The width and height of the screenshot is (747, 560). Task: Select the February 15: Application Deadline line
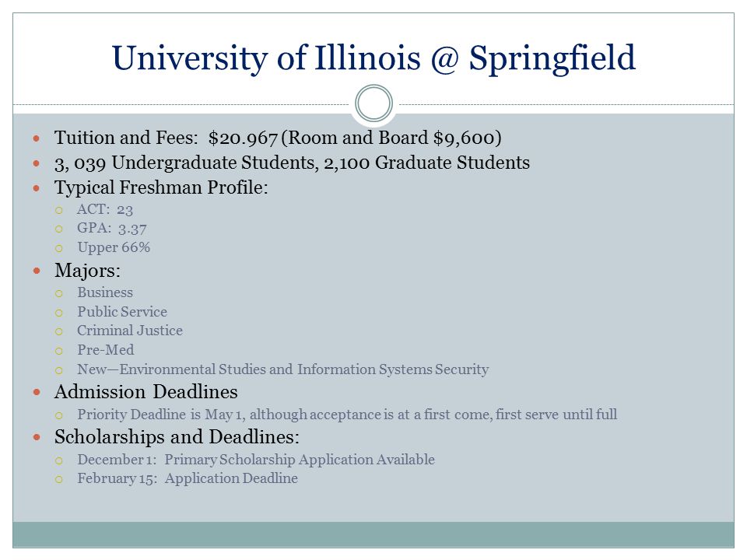[188, 478]
